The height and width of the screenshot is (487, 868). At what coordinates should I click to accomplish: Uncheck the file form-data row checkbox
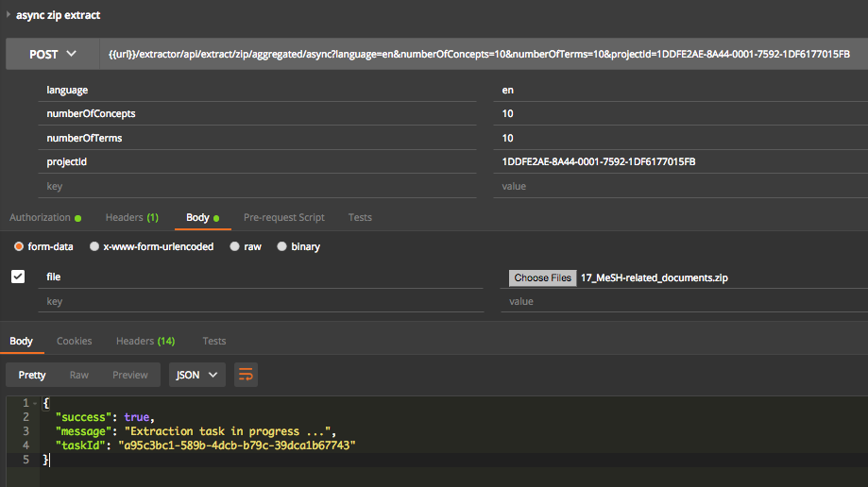(x=18, y=277)
